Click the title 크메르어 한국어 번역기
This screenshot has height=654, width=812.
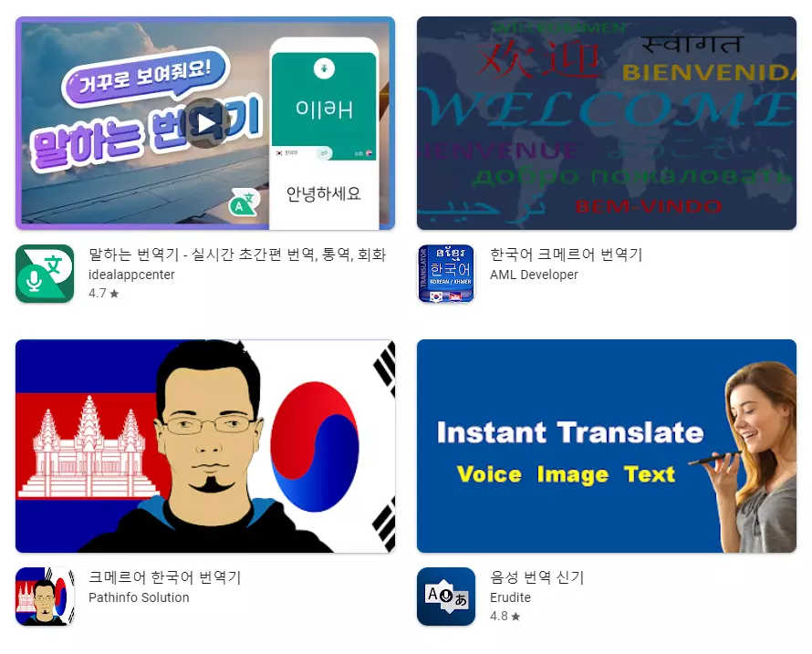[164, 576]
